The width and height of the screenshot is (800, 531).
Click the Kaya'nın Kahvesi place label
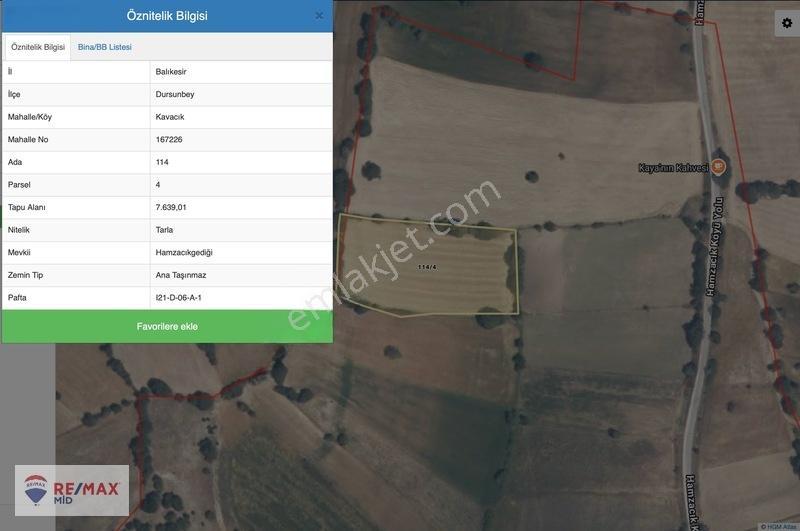673,167
